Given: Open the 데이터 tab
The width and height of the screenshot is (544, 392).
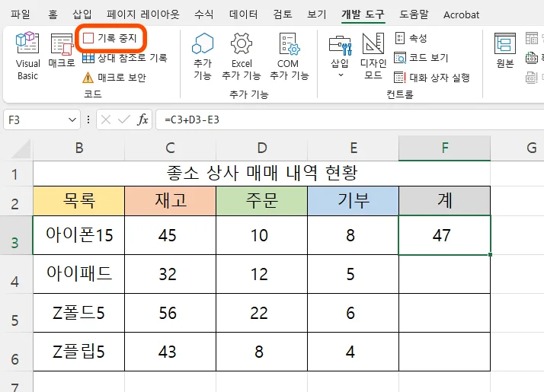Looking at the screenshot, I should tap(244, 14).
